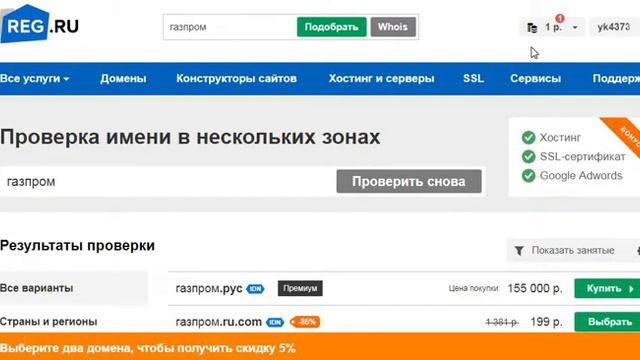Click the crossed-out 1 381 р. price
Screen dimensions: 640x360
click(502, 322)
